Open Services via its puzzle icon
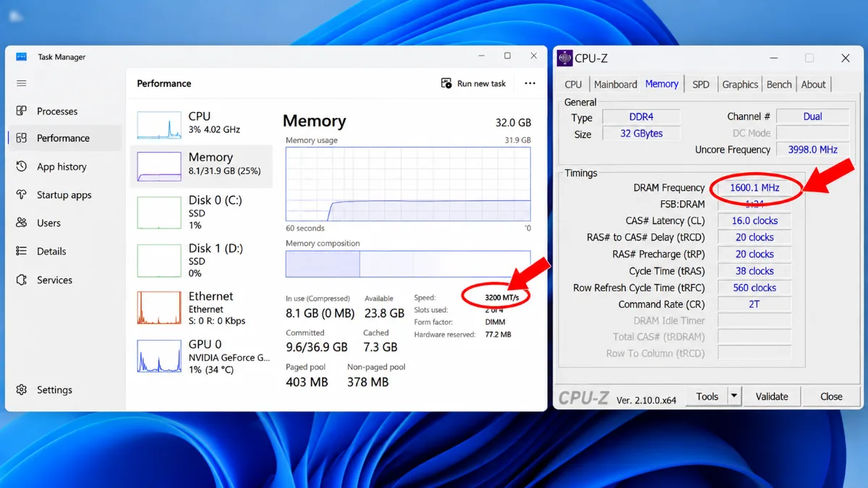Image resolution: width=868 pixels, height=488 pixels. [22, 280]
